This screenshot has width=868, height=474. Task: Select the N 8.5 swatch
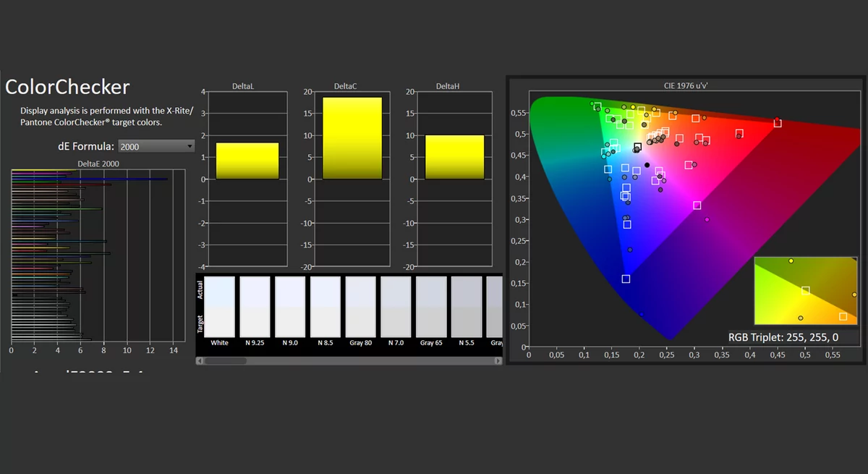click(325, 307)
